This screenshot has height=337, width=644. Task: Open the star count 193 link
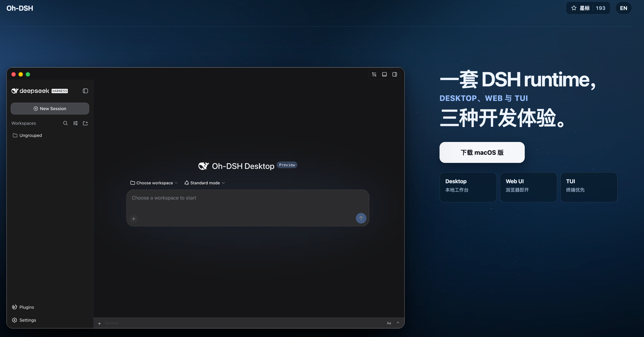[x=600, y=8]
